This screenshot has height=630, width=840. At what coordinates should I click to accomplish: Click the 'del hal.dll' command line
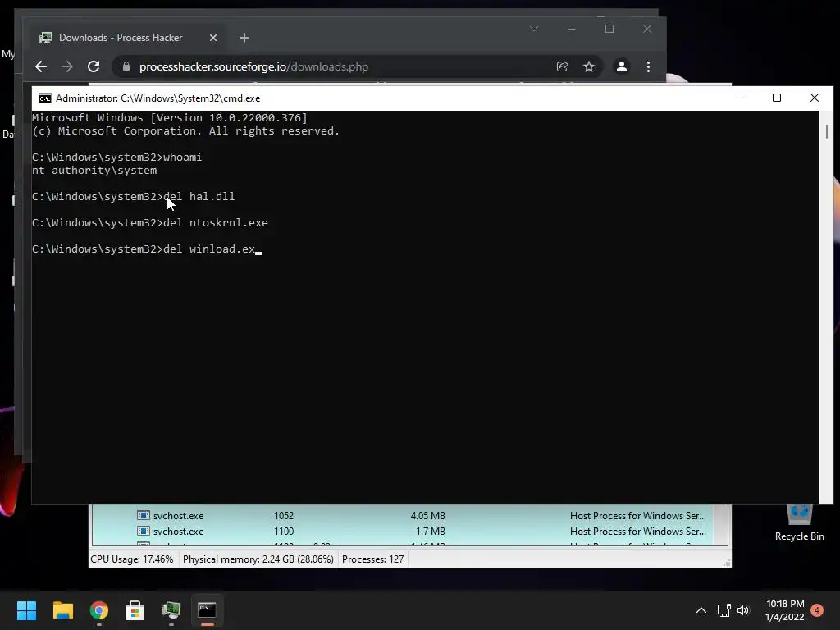pyautogui.click(x=134, y=197)
